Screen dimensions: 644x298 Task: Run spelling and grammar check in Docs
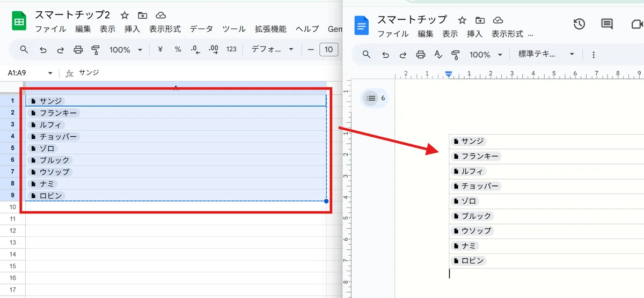click(438, 54)
